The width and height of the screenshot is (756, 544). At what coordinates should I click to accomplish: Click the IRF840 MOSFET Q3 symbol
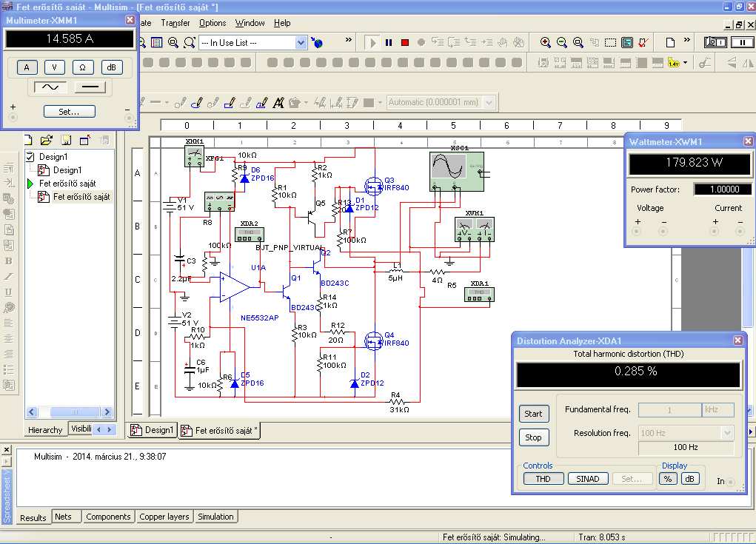[375, 185]
